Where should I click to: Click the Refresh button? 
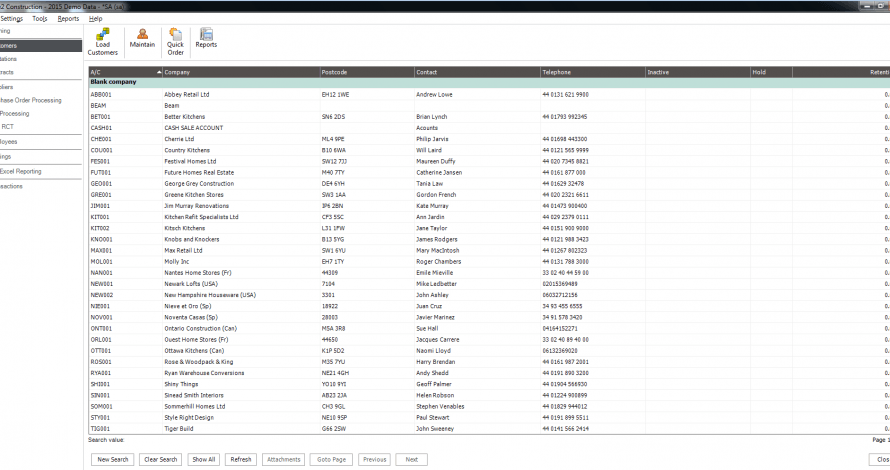point(241,460)
